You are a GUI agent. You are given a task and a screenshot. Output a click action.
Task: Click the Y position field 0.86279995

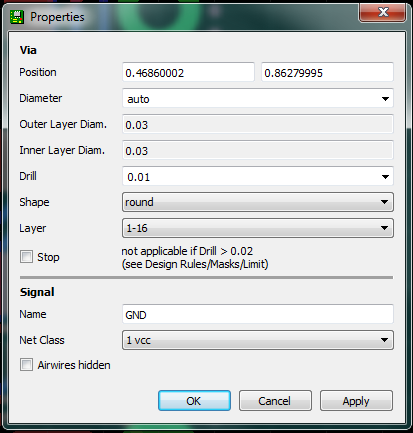click(327, 72)
